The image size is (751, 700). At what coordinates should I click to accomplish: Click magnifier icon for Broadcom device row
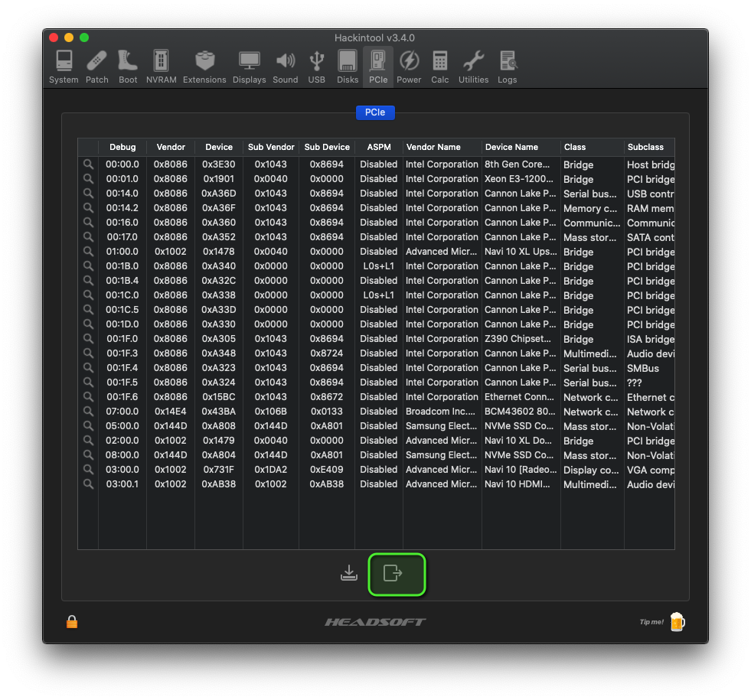coord(88,412)
